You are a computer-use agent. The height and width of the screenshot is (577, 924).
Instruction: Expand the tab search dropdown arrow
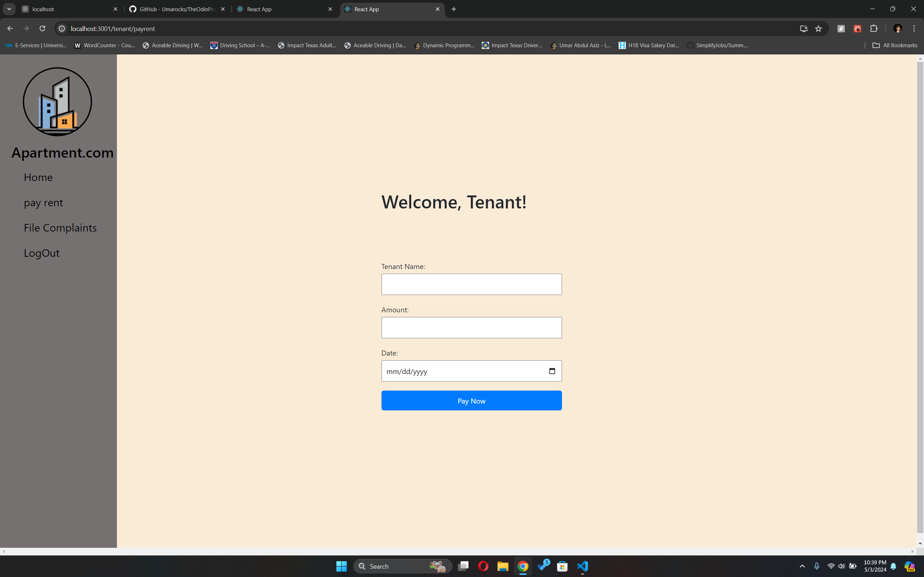(9, 9)
